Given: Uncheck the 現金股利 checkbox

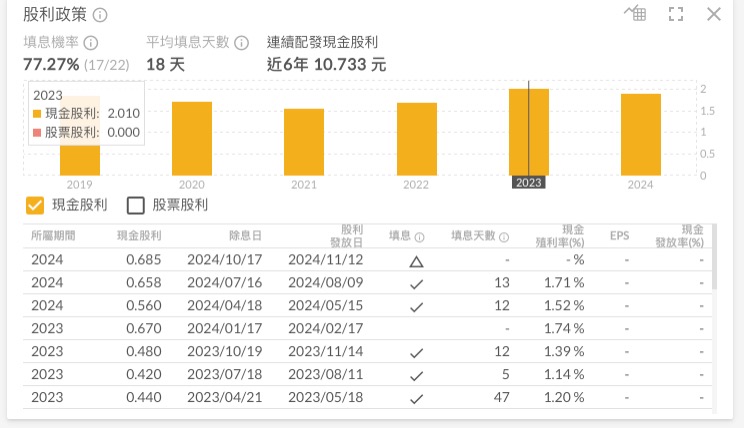Looking at the screenshot, I should 35,205.
